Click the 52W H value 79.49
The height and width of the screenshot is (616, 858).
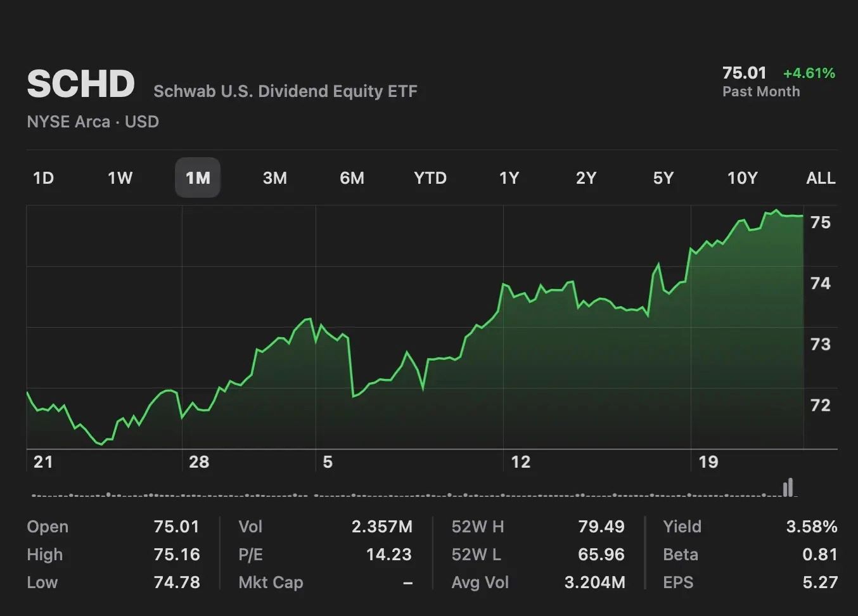(601, 527)
